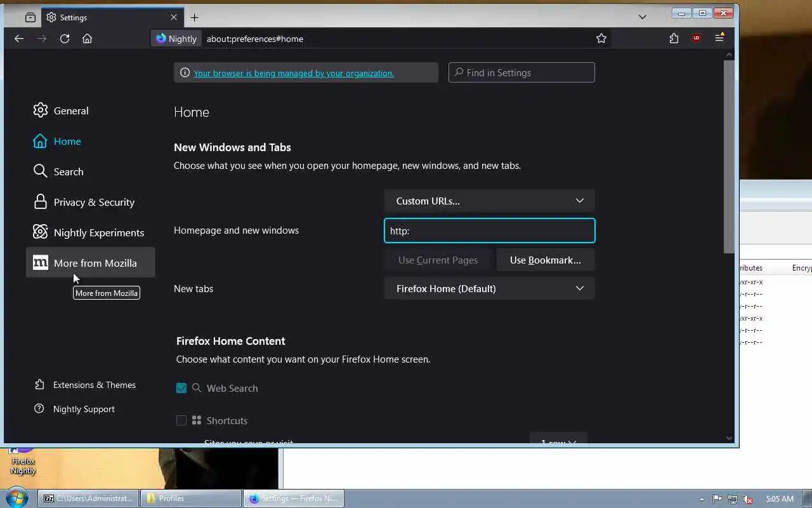The width and height of the screenshot is (812, 508).
Task: Click the muted volume tray icon
Action: click(748, 499)
